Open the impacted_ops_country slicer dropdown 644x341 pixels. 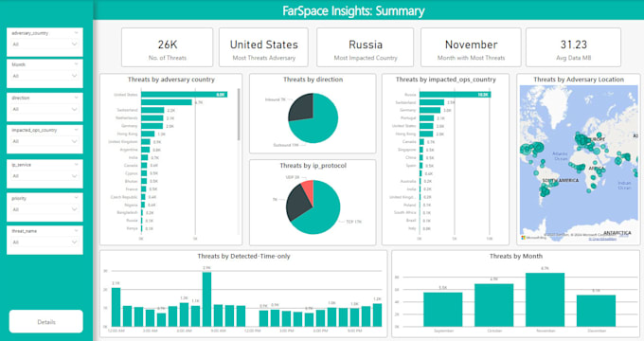click(45, 141)
